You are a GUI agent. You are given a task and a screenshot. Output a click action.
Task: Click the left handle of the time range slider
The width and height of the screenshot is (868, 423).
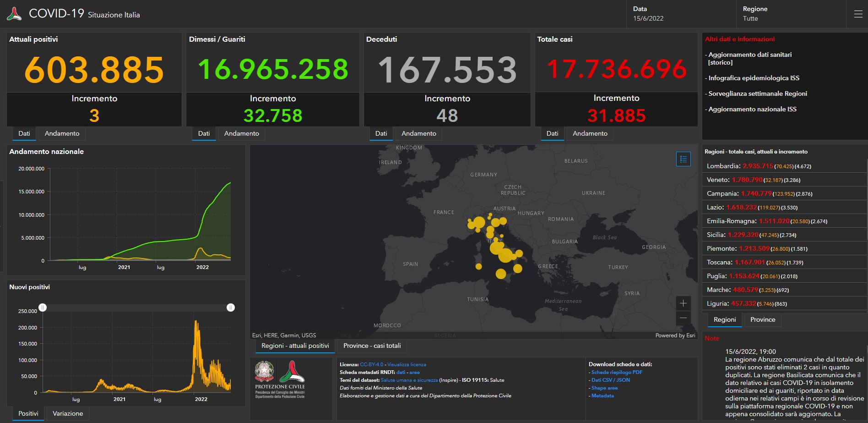43,308
